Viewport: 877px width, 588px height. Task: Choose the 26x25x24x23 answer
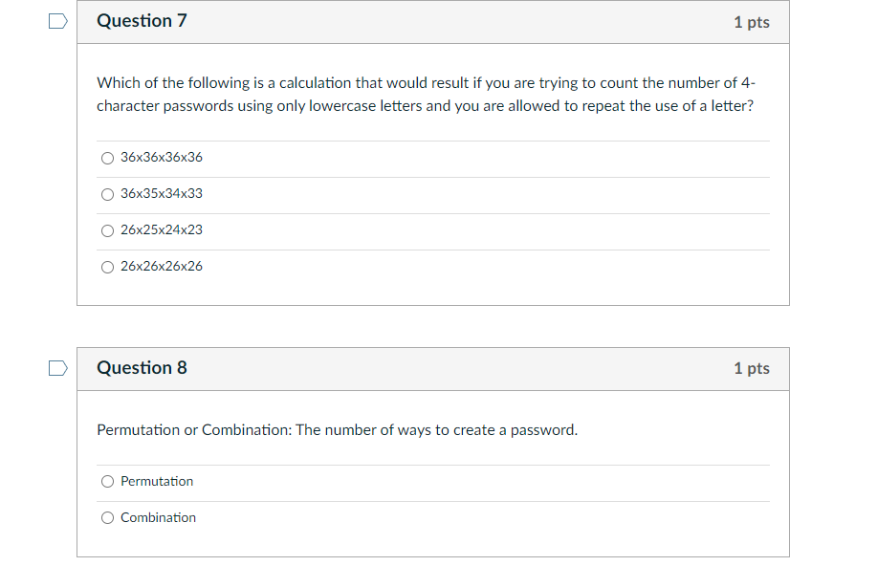107,230
